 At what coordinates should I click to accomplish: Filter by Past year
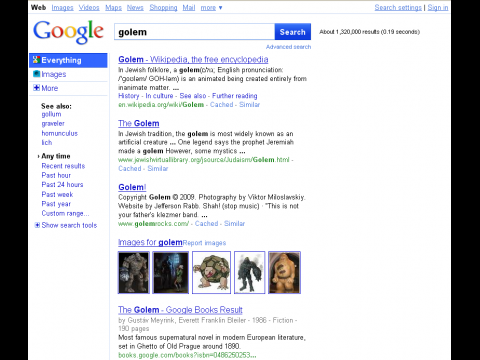coord(56,204)
